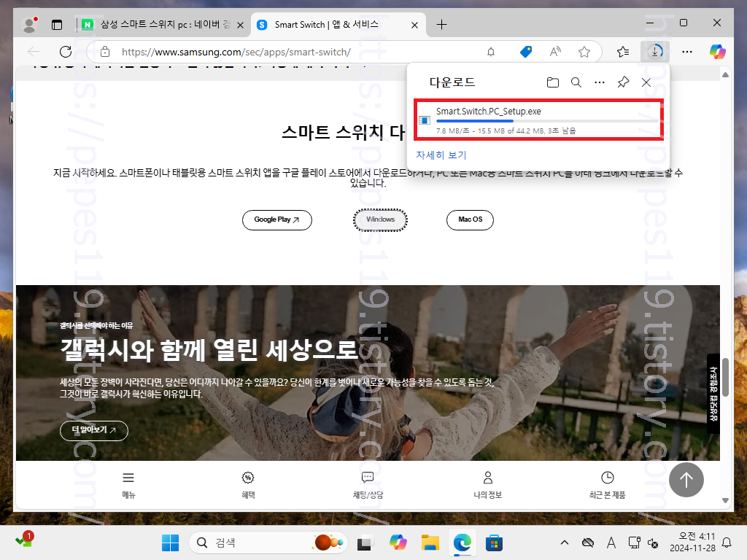Close the Naver search tab
This screenshot has height=560, width=747.
pos(241,26)
